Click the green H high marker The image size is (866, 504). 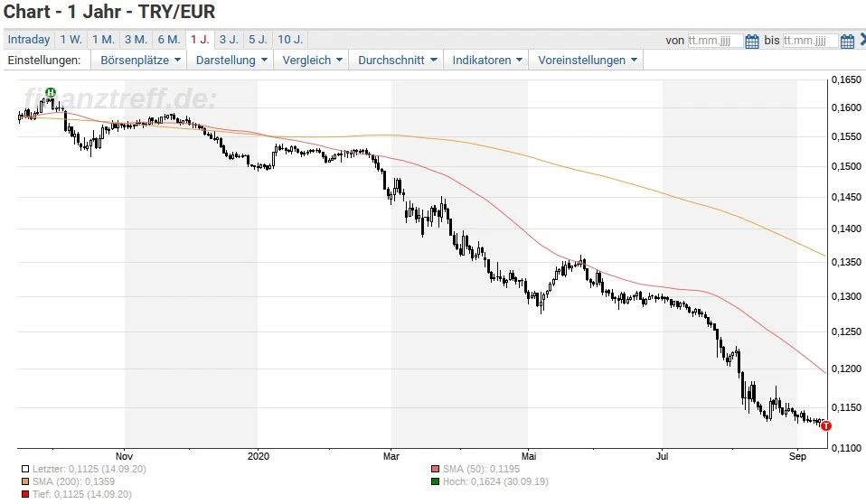[51, 92]
